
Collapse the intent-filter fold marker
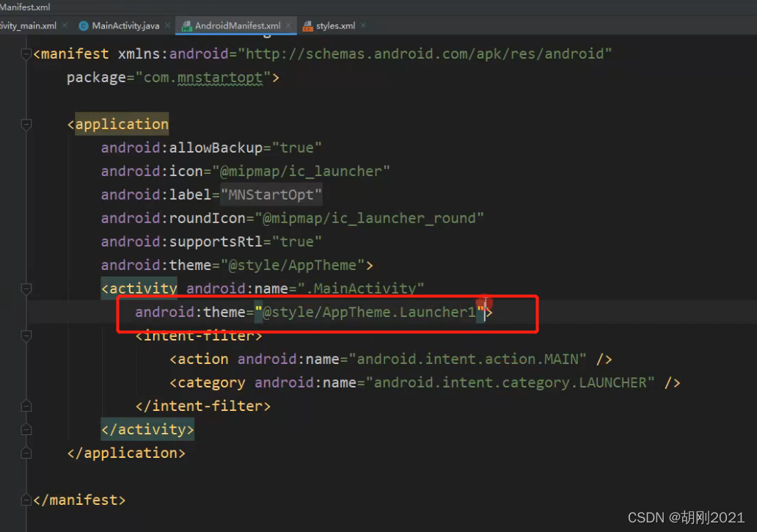pos(26,335)
